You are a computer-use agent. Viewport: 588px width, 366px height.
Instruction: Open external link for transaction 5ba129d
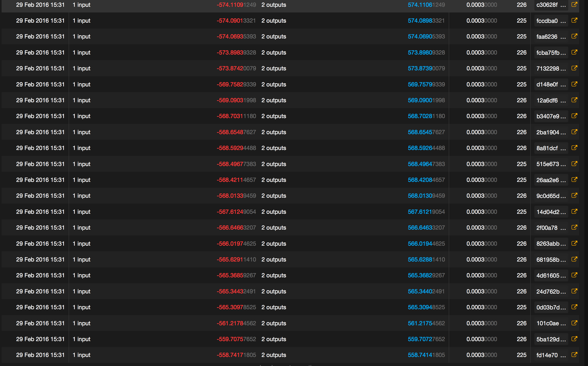point(574,339)
